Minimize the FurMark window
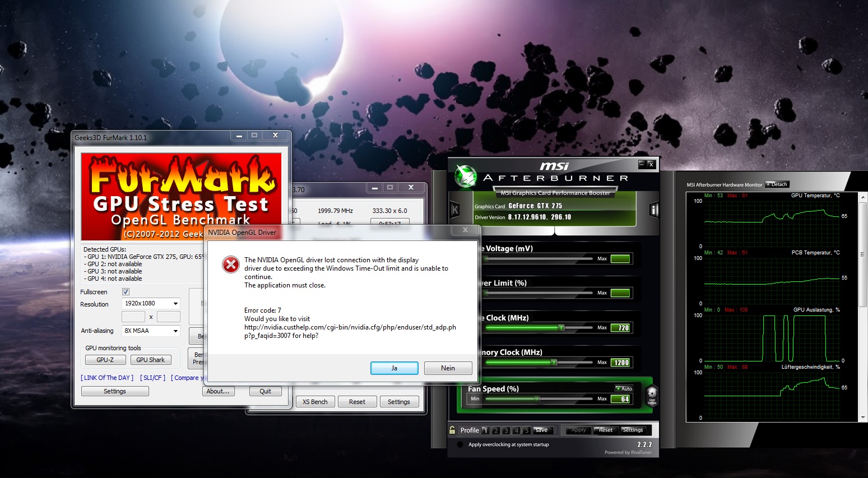Screen dimensions: 868x478 tap(239, 136)
